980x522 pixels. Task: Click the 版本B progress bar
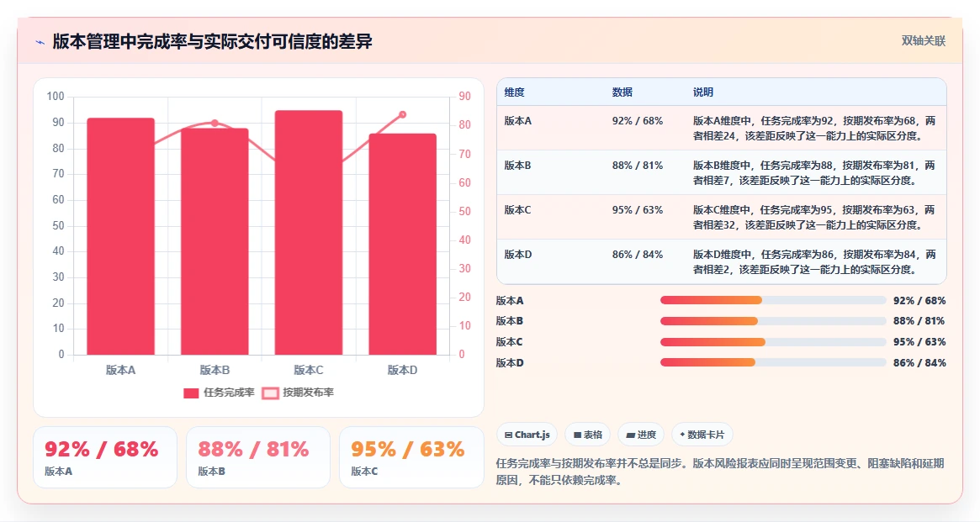pyautogui.click(x=773, y=321)
